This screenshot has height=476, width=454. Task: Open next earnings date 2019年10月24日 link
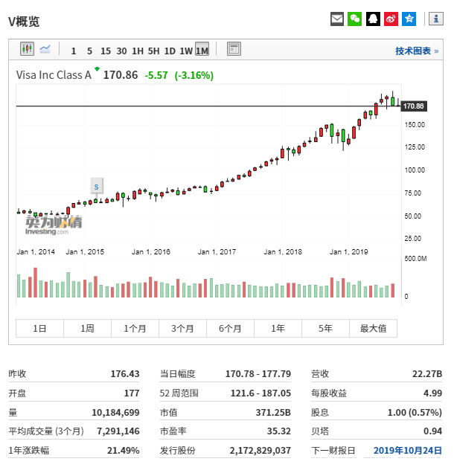(x=408, y=450)
